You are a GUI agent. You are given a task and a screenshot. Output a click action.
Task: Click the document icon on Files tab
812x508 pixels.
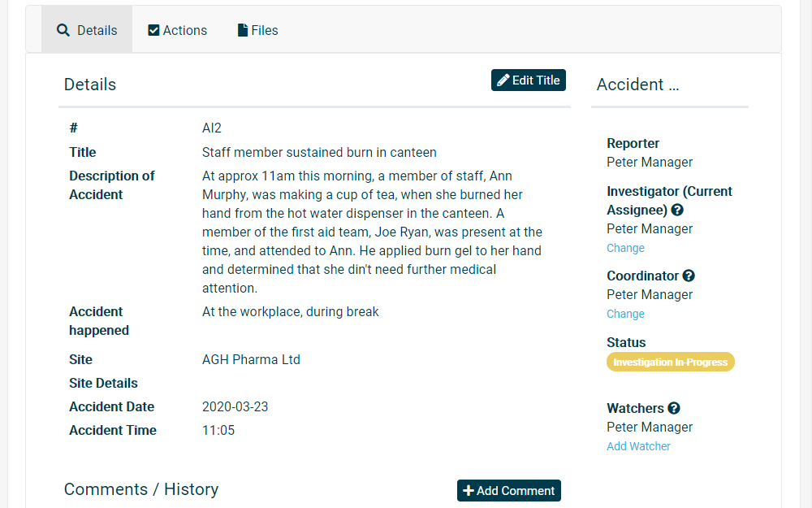tap(242, 30)
